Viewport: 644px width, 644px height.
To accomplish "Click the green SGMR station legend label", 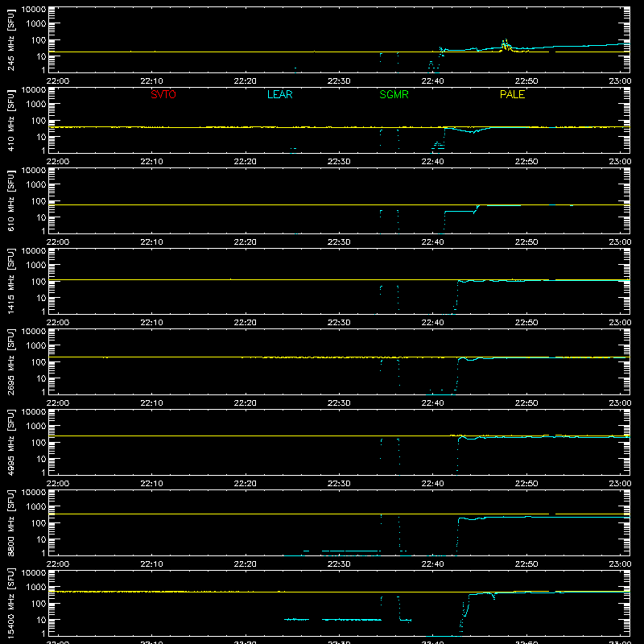I will (394, 94).
